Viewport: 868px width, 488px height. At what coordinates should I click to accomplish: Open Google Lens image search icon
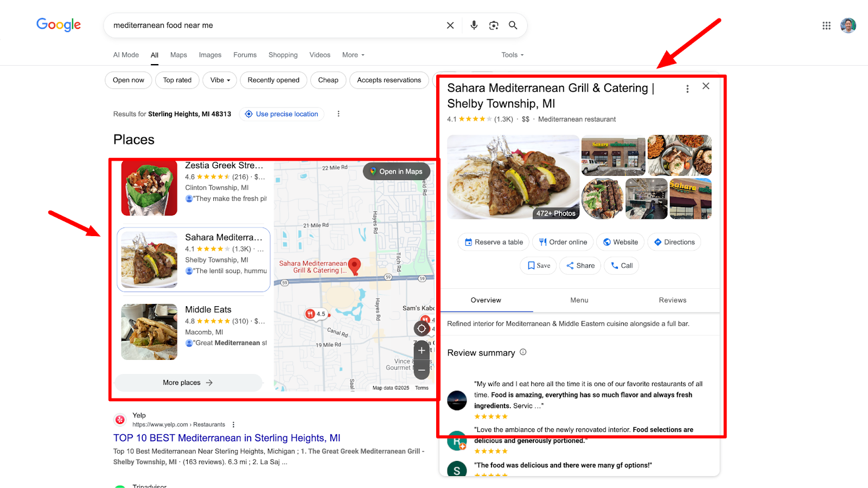[494, 26]
